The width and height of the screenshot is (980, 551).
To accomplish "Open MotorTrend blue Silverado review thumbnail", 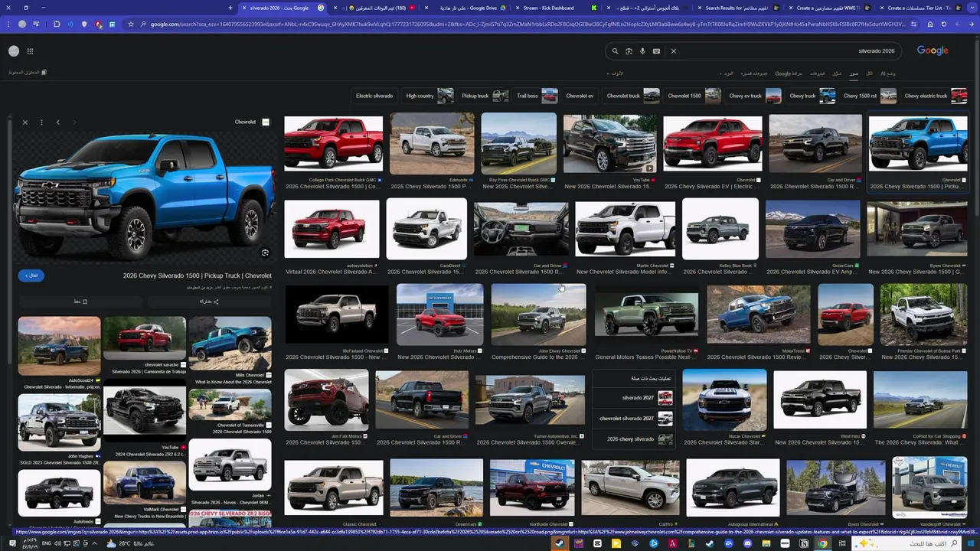I will 758,315.
